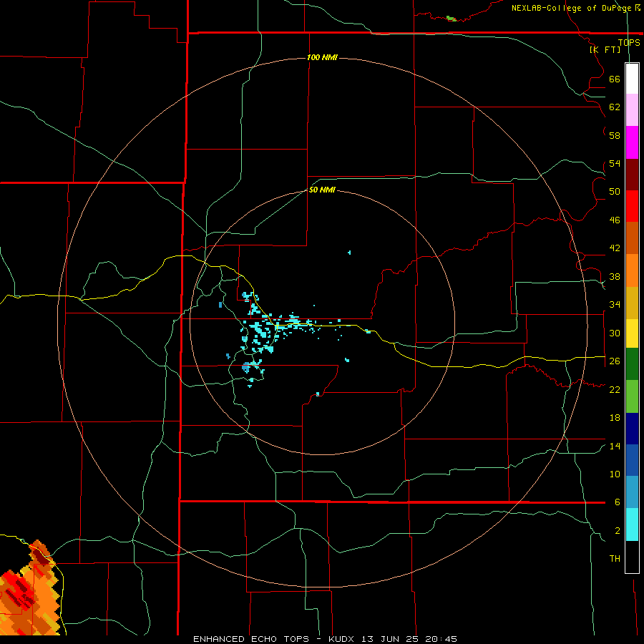Click the "K FT" units label

[605, 49]
